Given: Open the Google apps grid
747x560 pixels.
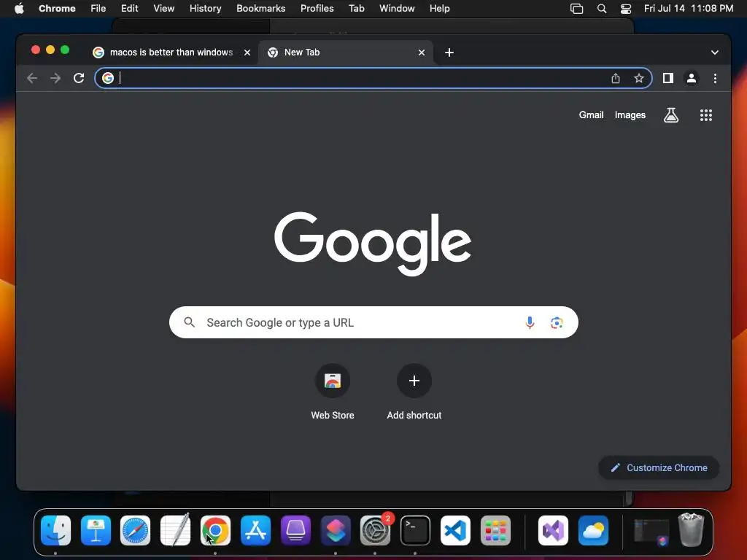Looking at the screenshot, I should coord(705,114).
